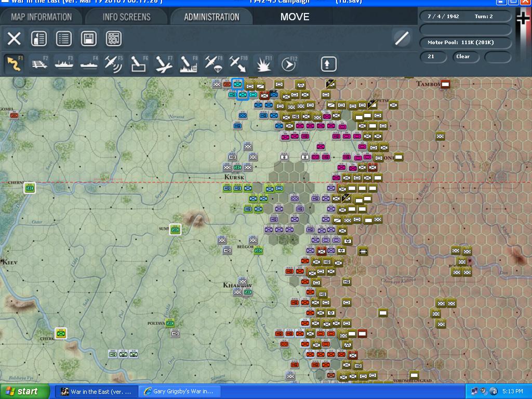Select the SEC unit at Chernigov
The height and width of the screenshot is (399, 532).
(x=30, y=188)
